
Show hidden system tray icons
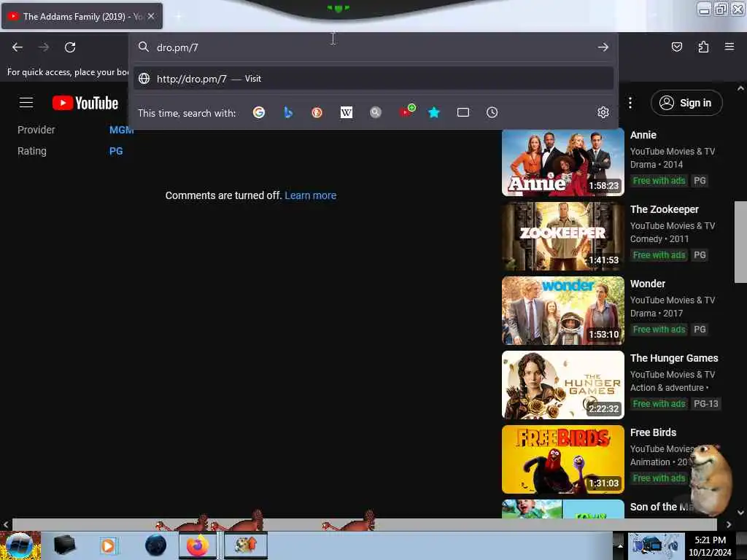coord(620,545)
